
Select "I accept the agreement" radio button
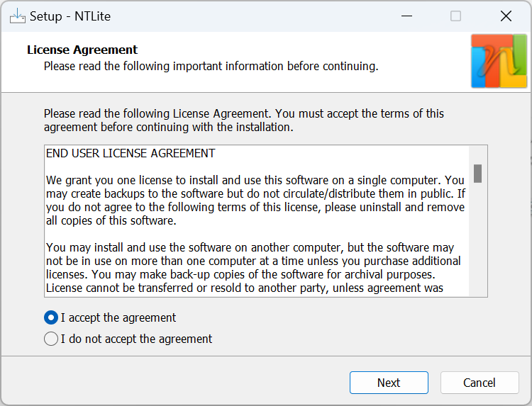51,317
